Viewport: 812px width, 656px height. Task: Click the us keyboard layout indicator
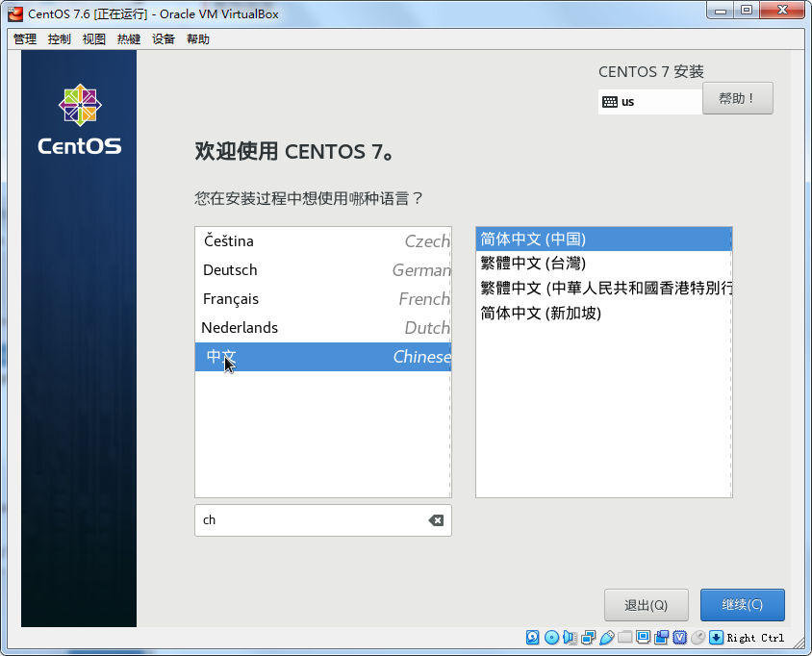(x=650, y=102)
